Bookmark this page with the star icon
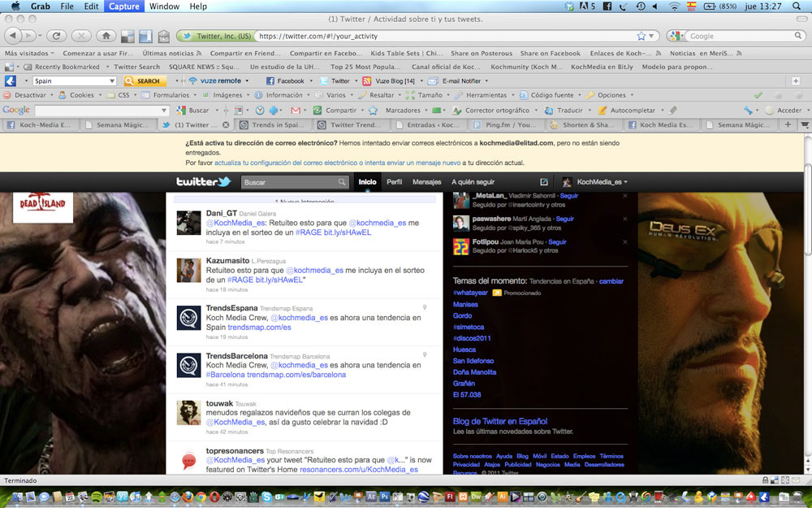This screenshot has width=812, height=508. pos(641,37)
